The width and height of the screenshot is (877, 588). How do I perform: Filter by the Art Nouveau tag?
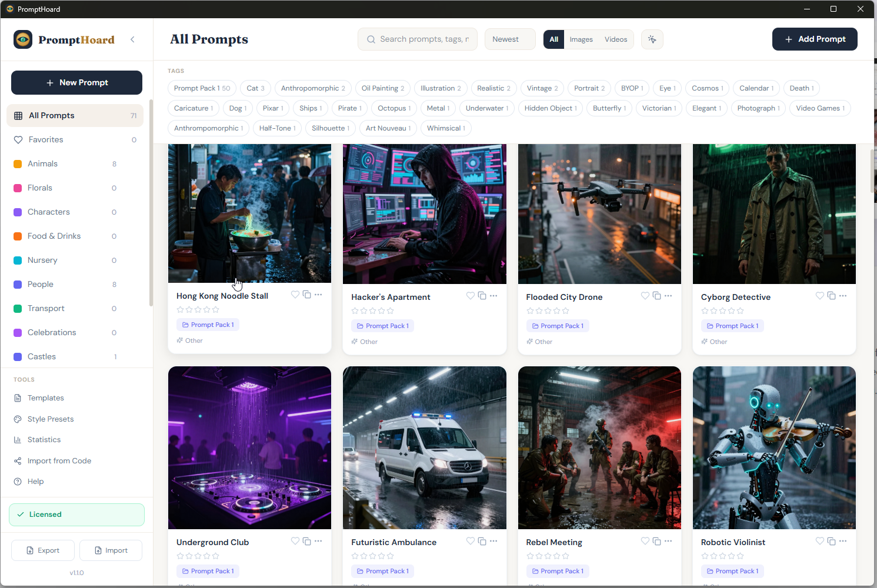click(388, 128)
